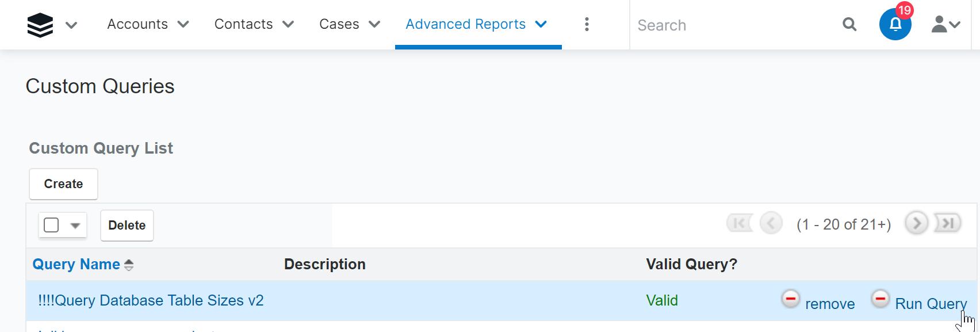Screen dimensions: 980x332
Task: Open the user profile icon menu
Action: 940,25
